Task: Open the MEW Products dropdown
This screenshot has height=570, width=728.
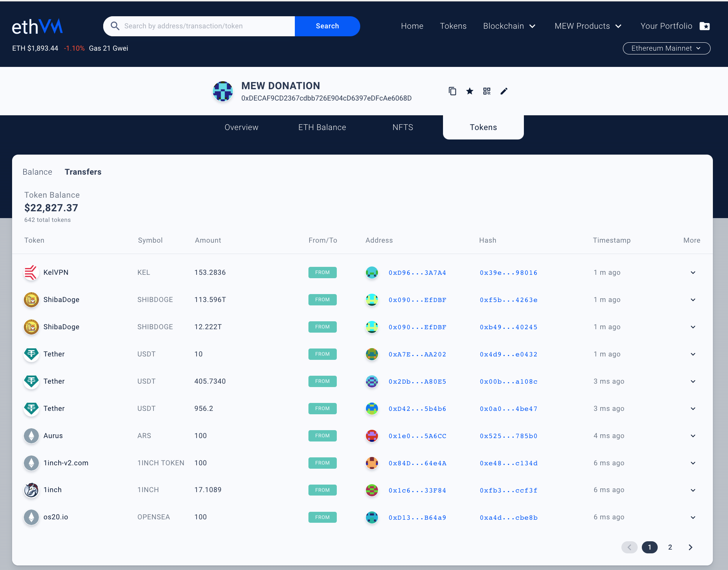Action: [x=588, y=26]
